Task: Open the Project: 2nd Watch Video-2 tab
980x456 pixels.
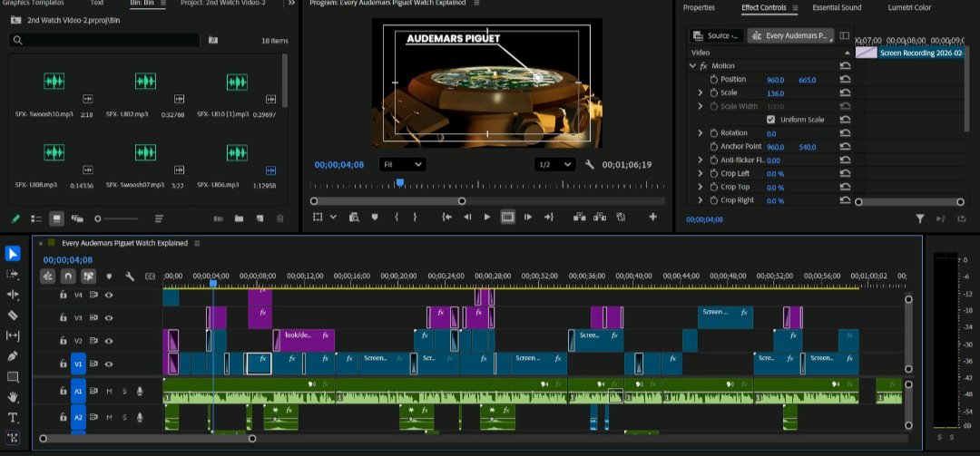Action: point(223,3)
